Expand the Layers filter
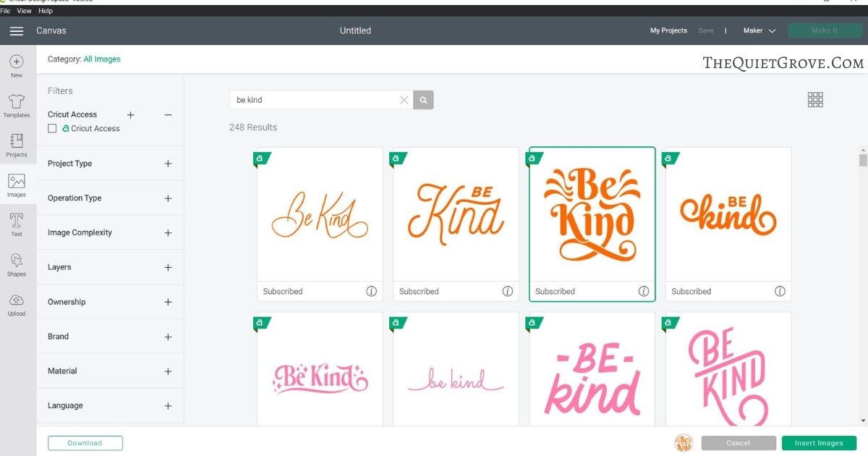This screenshot has height=456, width=868. click(x=168, y=268)
